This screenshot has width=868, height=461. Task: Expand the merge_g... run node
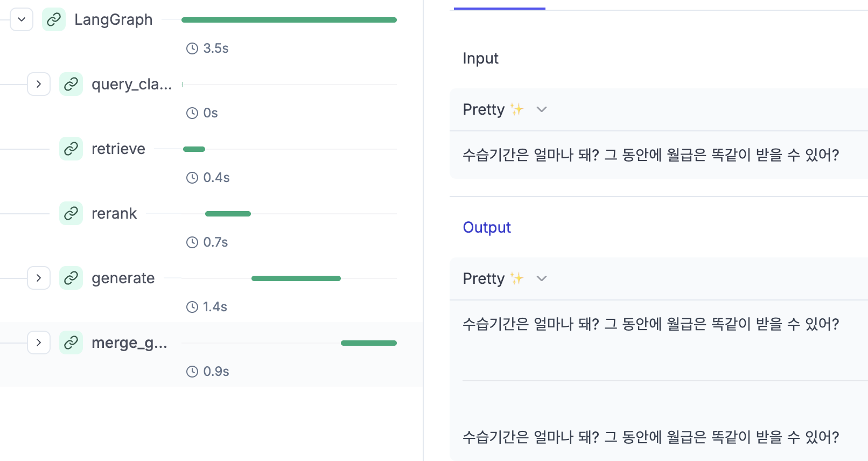(39, 343)
